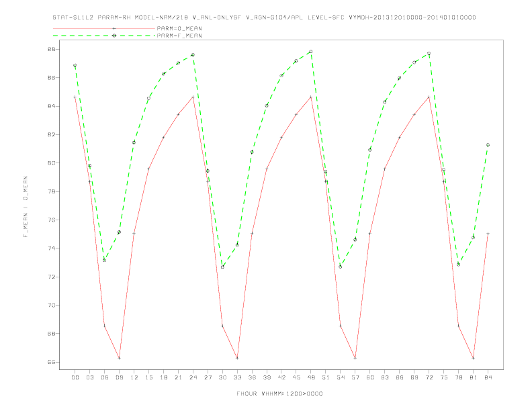The width and height of the screenshot is (532, 411).
Task: Select the O_MEAN plus marker at hour 84
Action: click(488, 233)
